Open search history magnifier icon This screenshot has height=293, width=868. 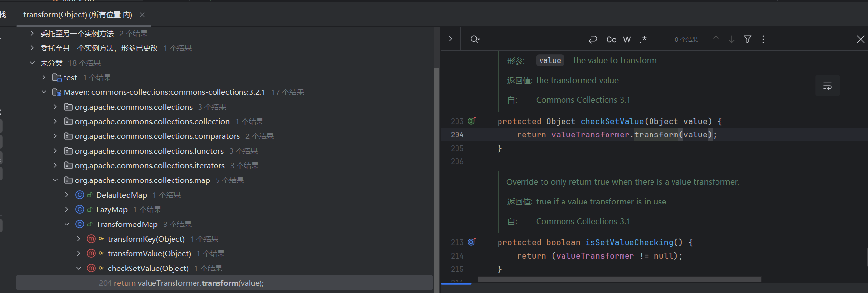click(x=475, y=39)
